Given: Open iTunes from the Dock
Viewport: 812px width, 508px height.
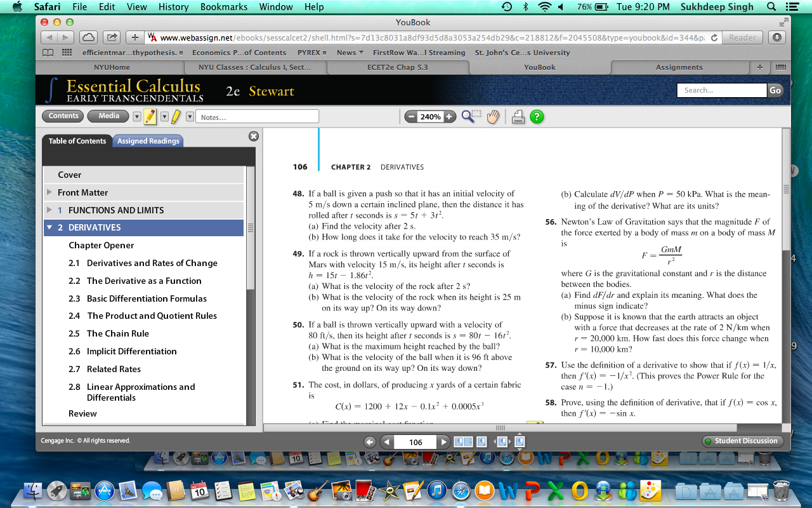Looking at the screenshot, I should tap(436, 490).
